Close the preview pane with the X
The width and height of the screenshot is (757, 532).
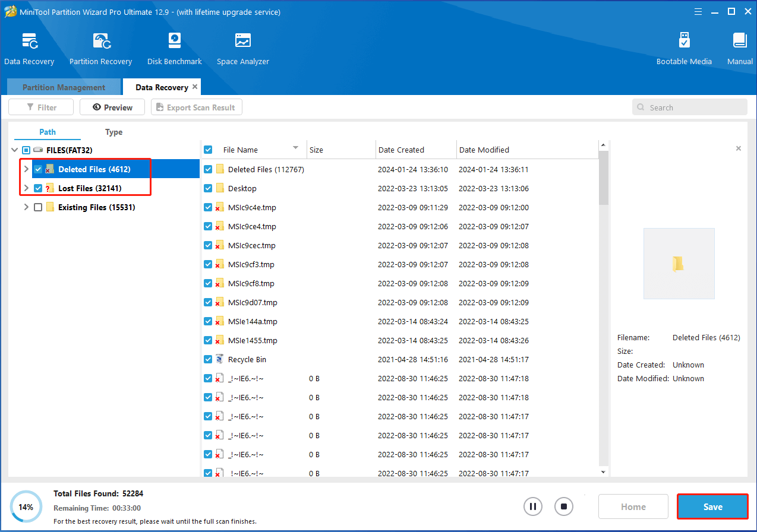[x=739, y=148]
